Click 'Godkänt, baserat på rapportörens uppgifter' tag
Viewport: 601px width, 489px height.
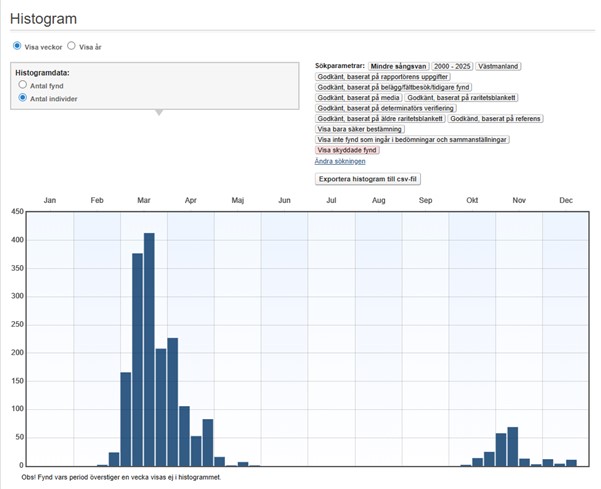pos(382,77)
